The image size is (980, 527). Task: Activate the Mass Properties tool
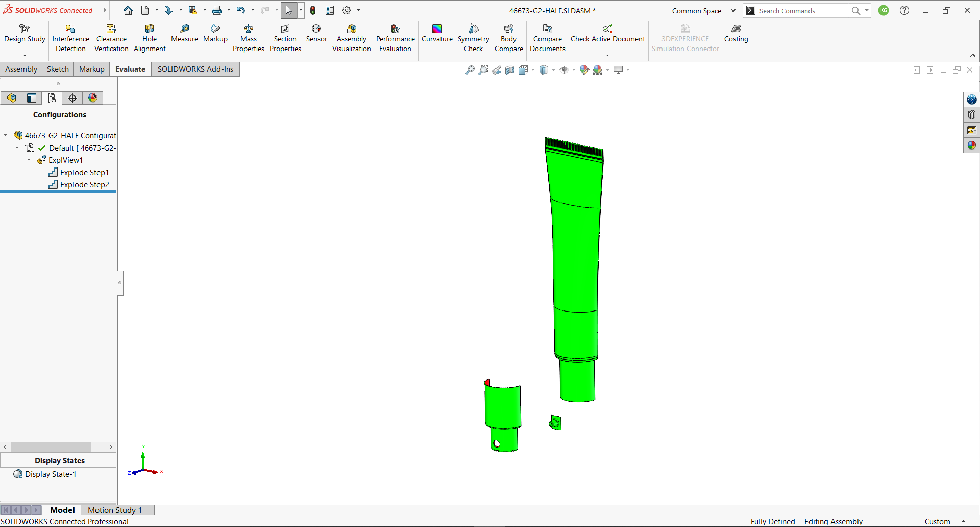point(249,37)
